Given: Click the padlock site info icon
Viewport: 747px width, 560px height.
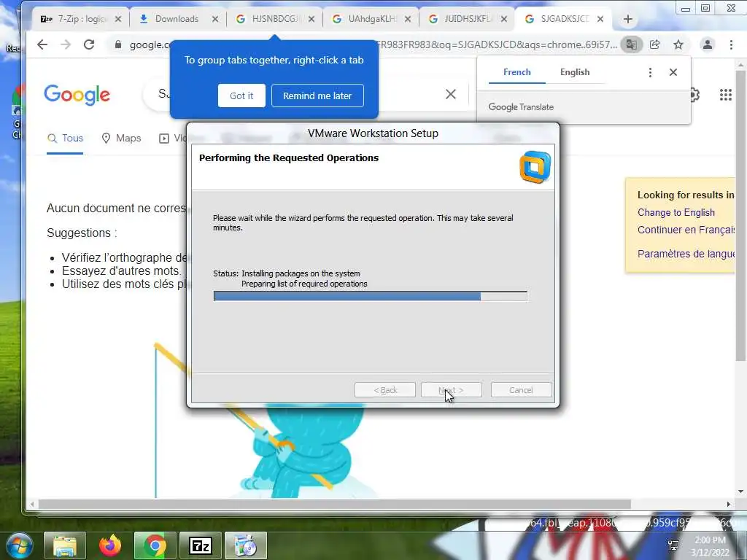Looking at the screenshot, I should tap(117, 44).
